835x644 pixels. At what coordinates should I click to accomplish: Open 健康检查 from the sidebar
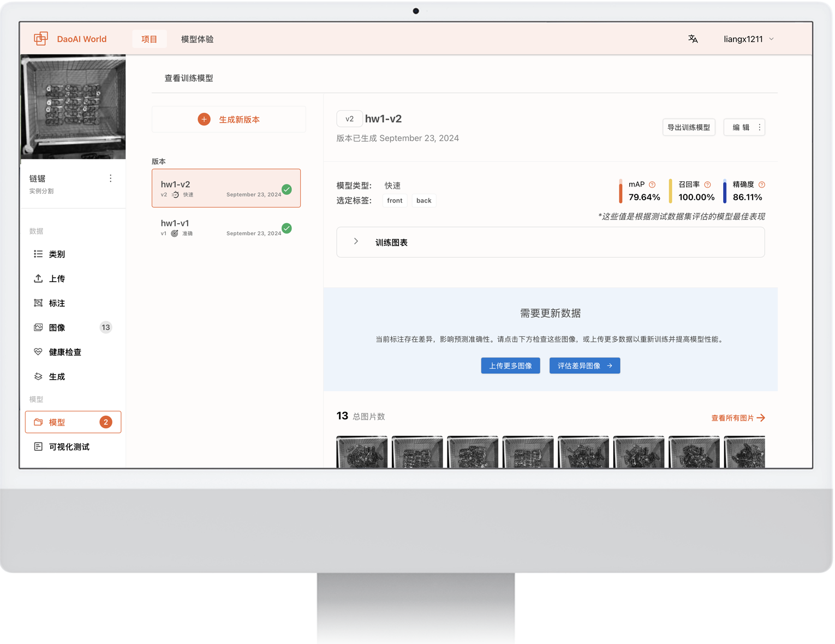pyautogui.click(x=65, y=352)
